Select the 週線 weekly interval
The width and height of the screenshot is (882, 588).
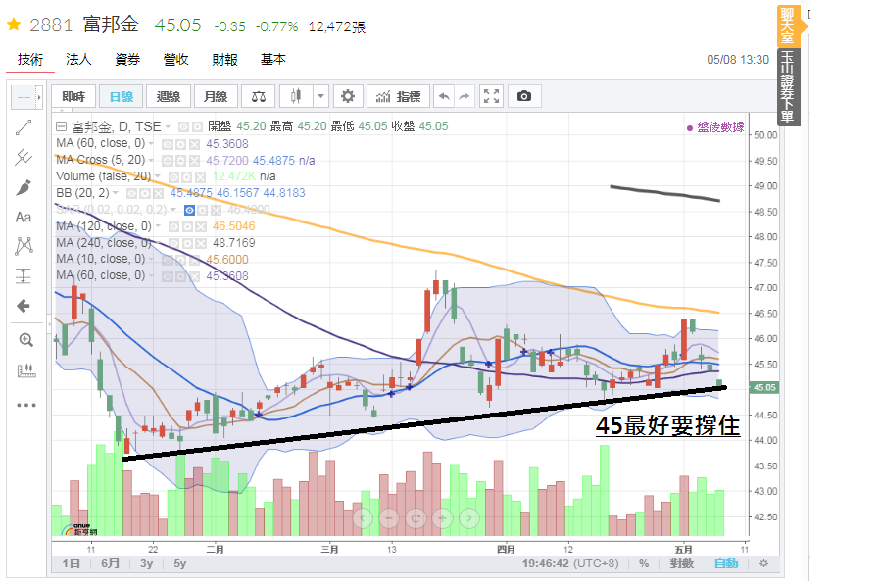coord(169,96)
